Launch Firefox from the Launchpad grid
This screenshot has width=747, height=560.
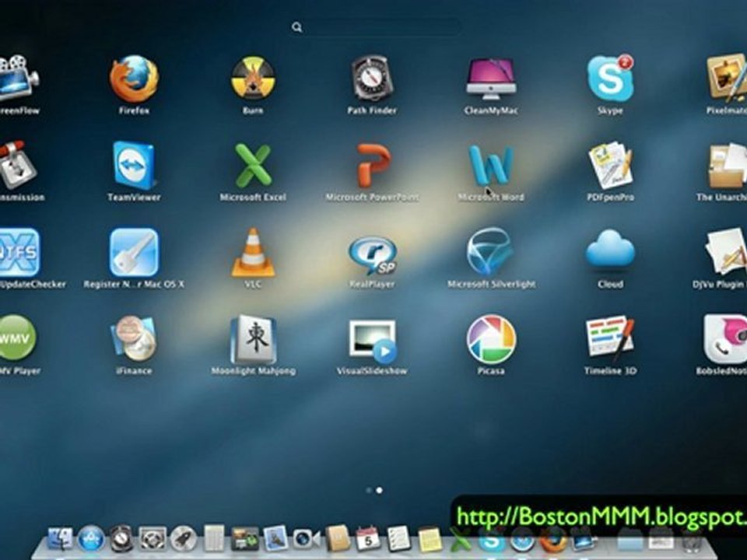coord(134,79)
